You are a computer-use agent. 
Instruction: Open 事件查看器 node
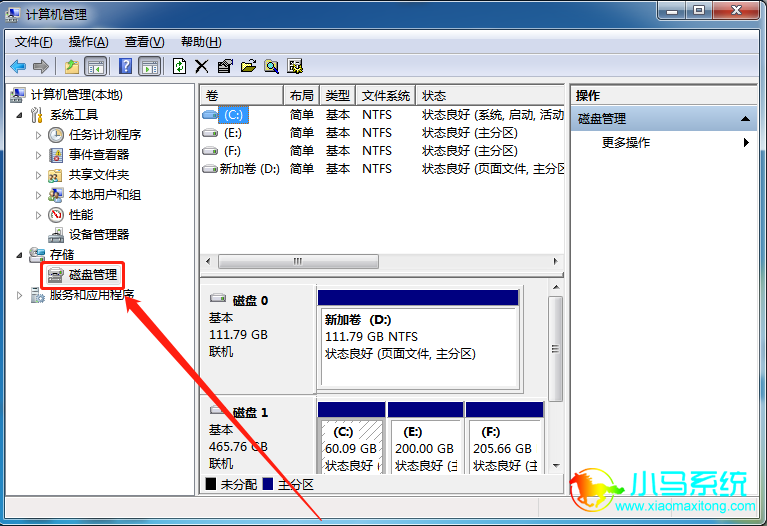pos(99,155)
